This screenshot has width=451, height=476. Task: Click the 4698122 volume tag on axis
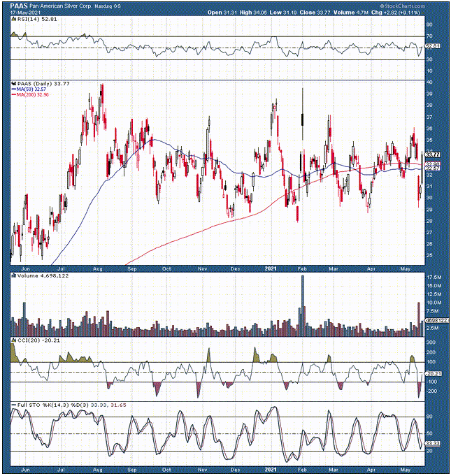436,320
